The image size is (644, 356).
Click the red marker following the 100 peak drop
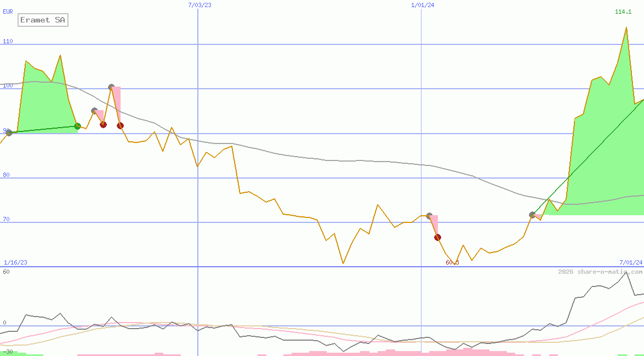point(120,125)
